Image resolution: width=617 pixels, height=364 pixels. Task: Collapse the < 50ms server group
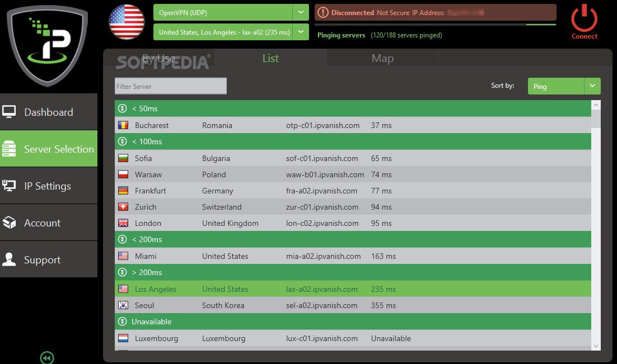[x=123, y=108]
